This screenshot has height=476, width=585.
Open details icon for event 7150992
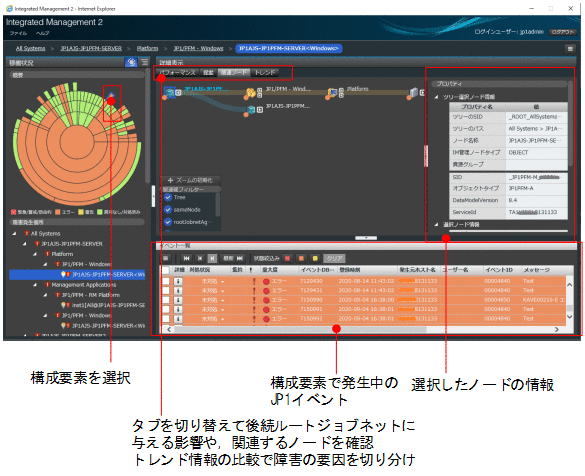coord(178,319)
